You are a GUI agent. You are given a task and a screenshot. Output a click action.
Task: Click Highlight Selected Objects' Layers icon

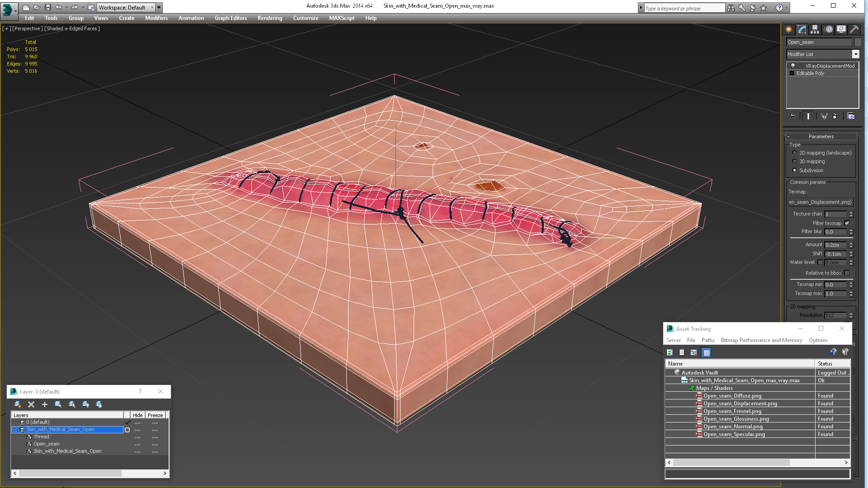[x=72, y=404]
